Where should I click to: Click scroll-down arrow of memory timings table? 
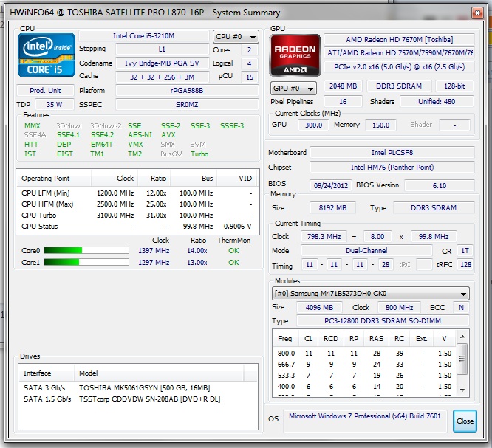pyautogui.click(x=462, y=390)
